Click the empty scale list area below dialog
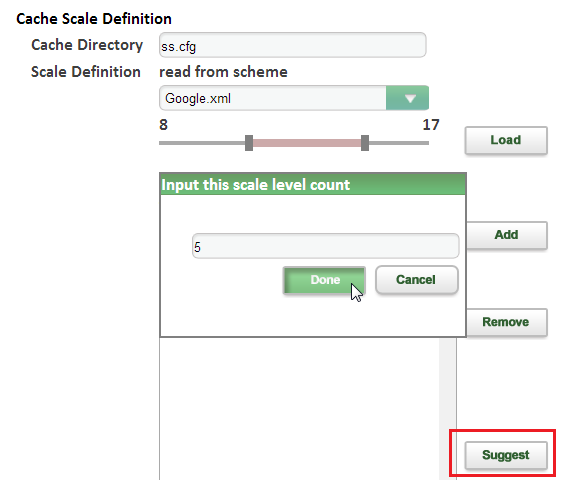Viewport: 561px width, 480px height. coord(299,408)
